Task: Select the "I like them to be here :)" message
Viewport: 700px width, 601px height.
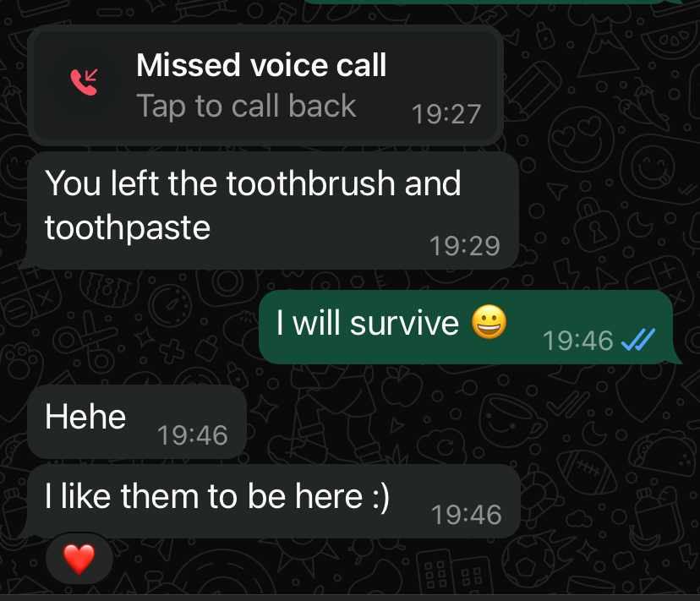Action: coord(274,501)
